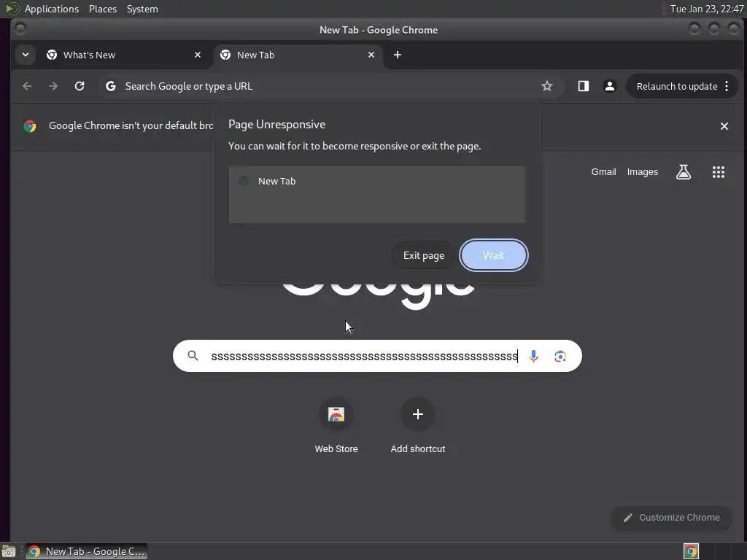
Task: Open Search Labs flask icon
Action: [683, 172]
